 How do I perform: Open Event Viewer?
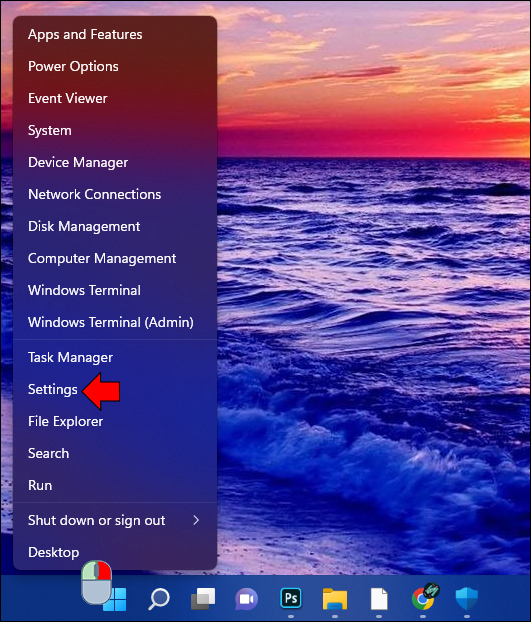coord(115,98)
